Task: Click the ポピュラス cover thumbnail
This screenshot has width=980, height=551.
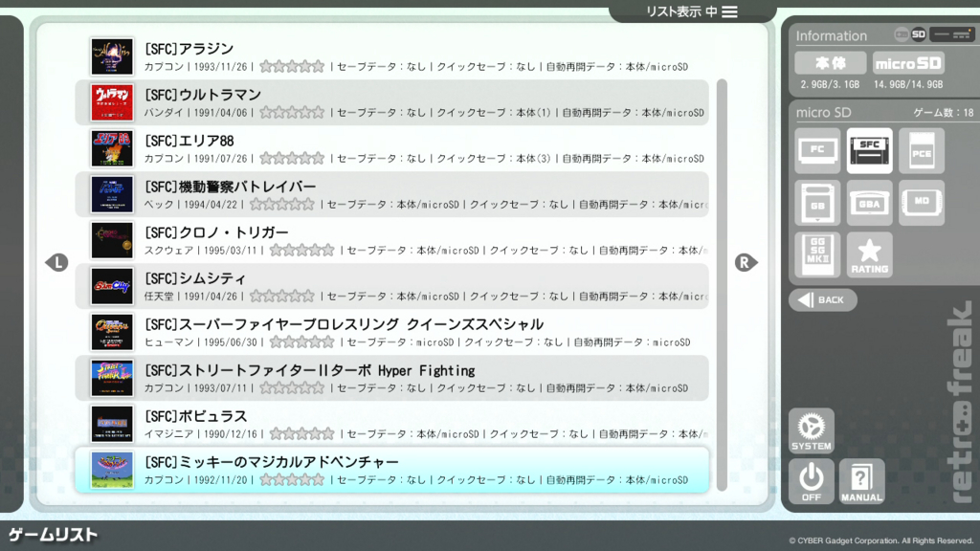Action: [x=112, y=424]
